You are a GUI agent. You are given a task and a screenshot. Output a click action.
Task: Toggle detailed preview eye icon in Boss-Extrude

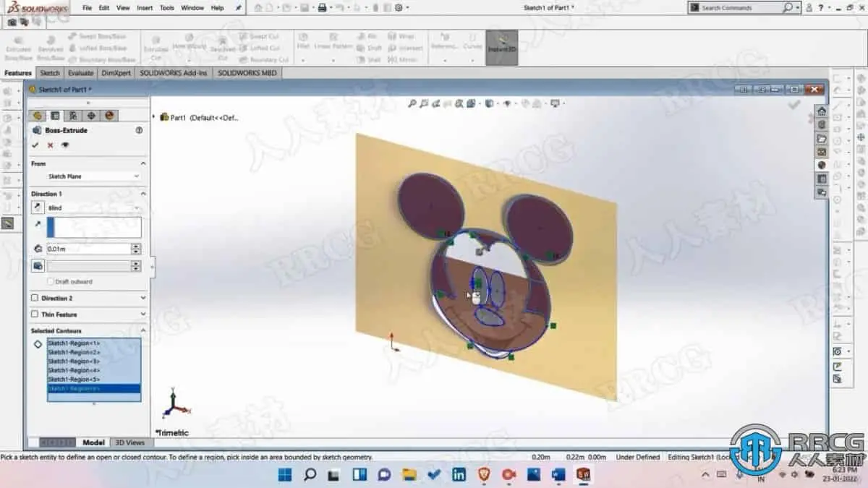66,145
